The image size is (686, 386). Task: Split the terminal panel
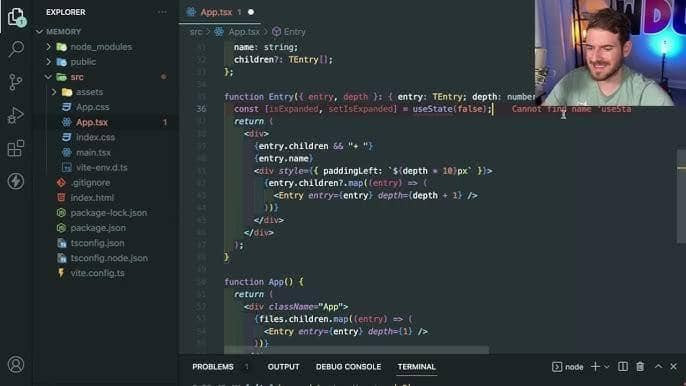click(623, 366)
